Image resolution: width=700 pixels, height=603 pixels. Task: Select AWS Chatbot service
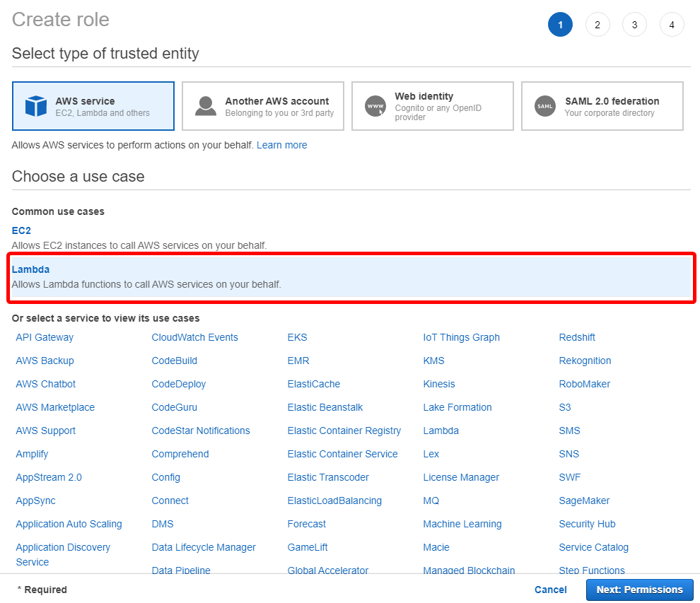pos(45,384)
